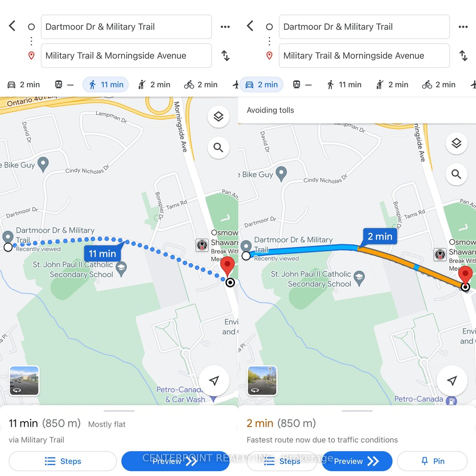Swap start and destination in left panel
Screen dimensions: 476x476
[x=225, y=56]
